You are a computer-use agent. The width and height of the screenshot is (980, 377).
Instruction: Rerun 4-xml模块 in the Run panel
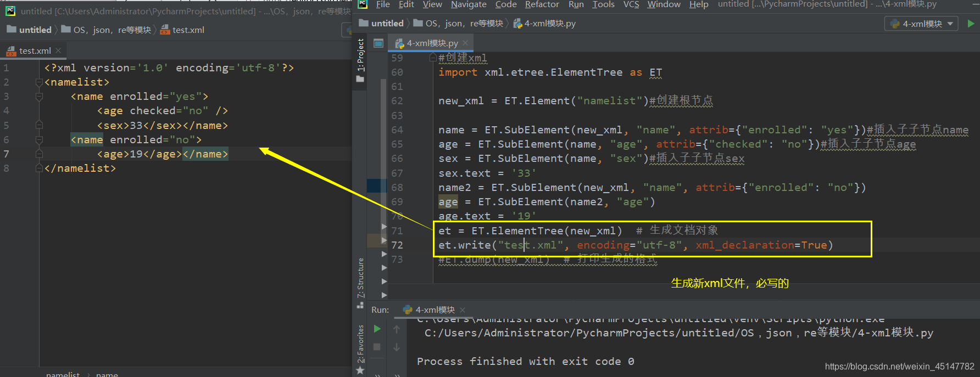click(377, 329)
